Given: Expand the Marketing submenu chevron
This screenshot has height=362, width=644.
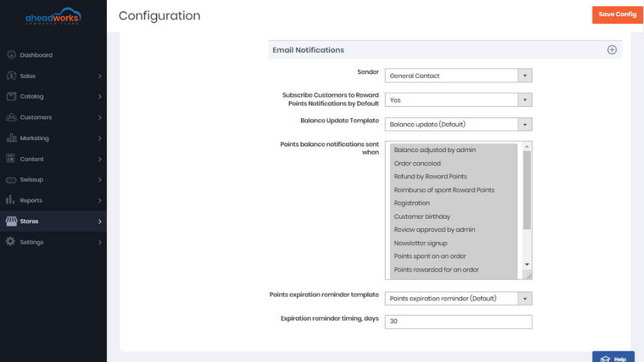Looking at the screenshot, I should pos(100,138).
